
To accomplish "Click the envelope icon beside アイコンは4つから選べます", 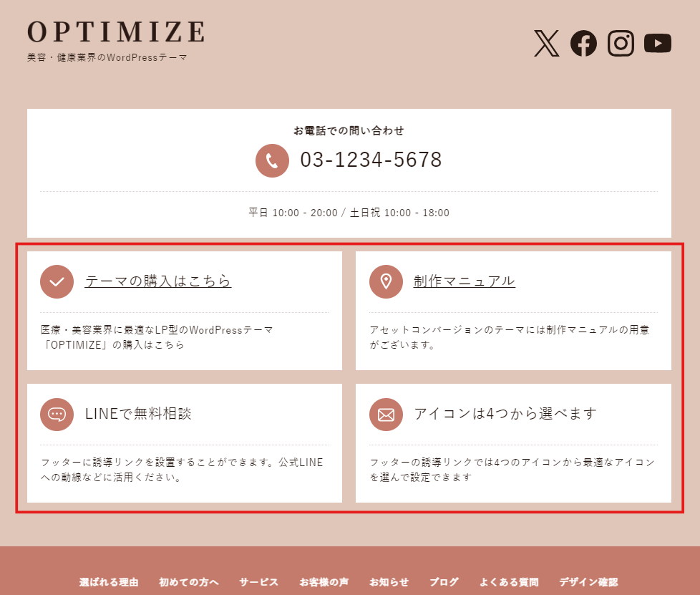I will click(x=386, y=414).
